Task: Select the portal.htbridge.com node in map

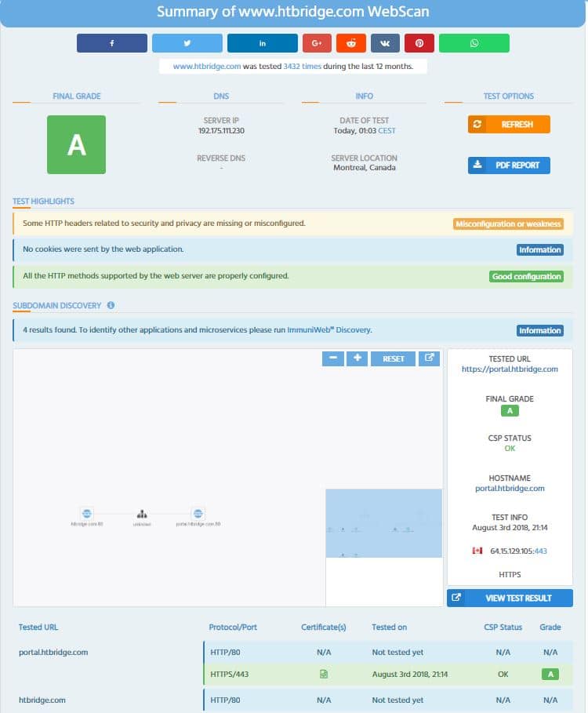Action: coord(198,514)
